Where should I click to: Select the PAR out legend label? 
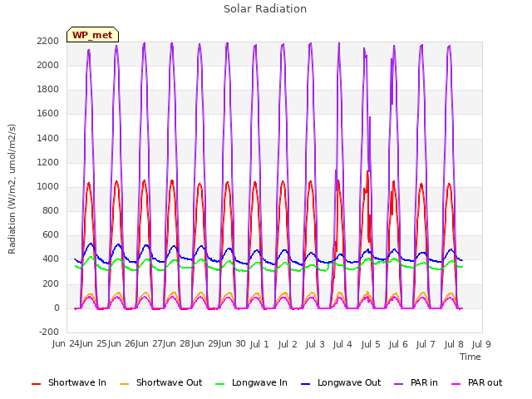pos(485,382)
